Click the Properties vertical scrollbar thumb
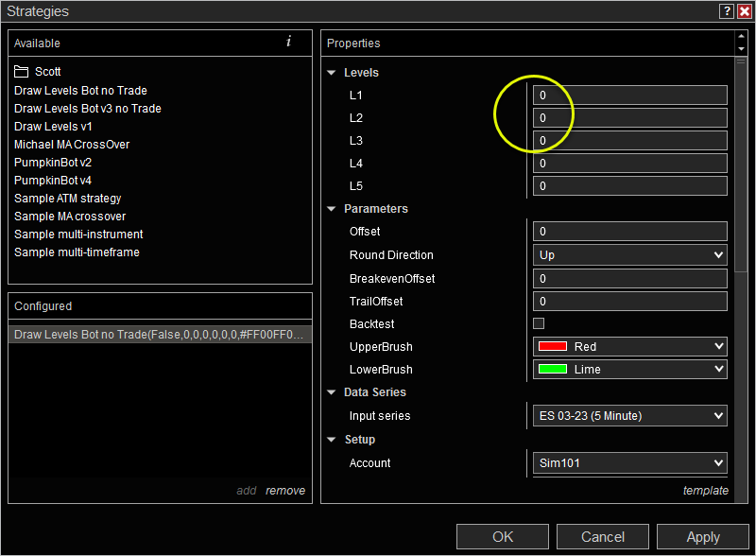This screenshot has height=556, width=756. [x=741, y=165]
